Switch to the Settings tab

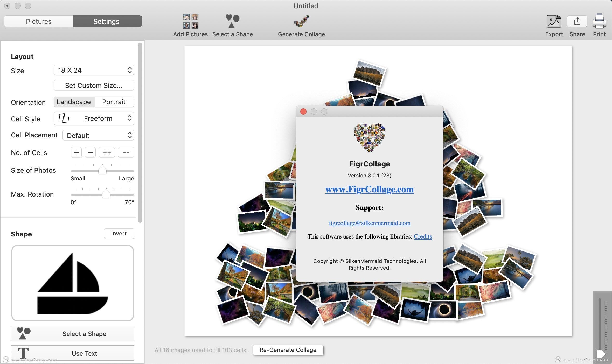(x=107, y=21)
